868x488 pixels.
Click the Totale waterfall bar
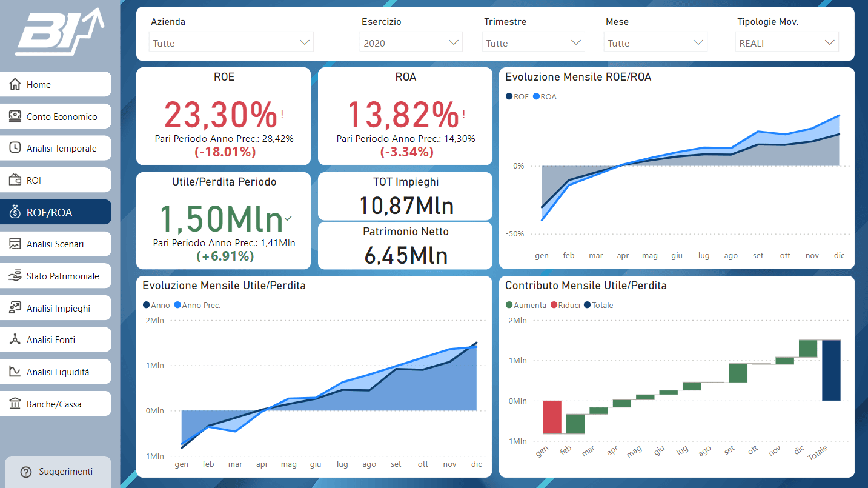click(x=831, y=370)
